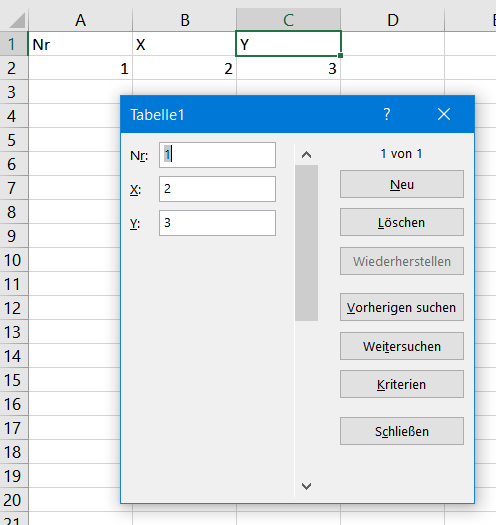The image size is (496, 525).
Task: Click the Weitersuchen button
Action: (402, 346)
